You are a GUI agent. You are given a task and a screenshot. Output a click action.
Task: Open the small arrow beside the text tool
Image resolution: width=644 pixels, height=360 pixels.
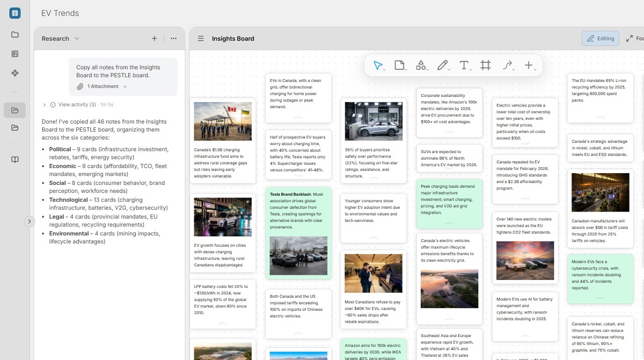(x=470, y=69)
